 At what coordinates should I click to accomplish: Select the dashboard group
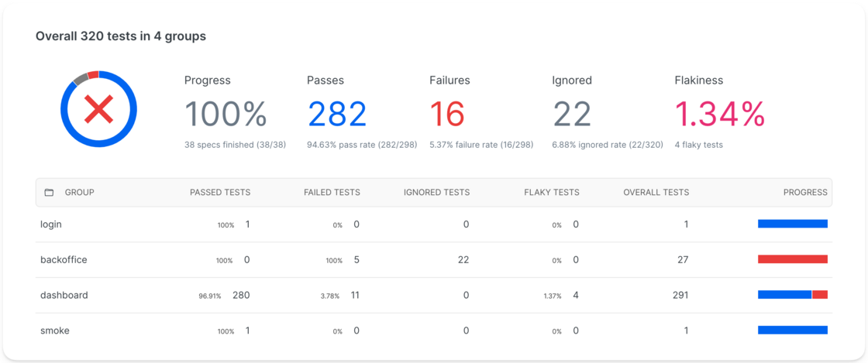click(x=433, y=295)
